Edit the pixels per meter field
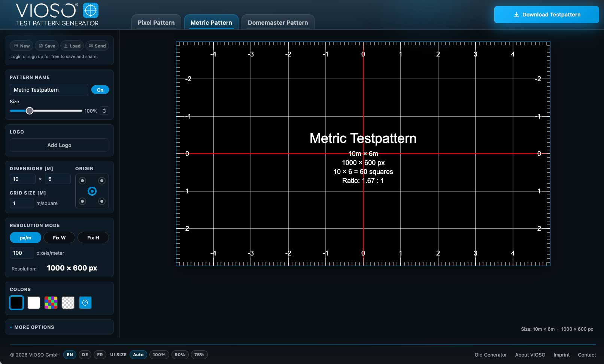 22,253
